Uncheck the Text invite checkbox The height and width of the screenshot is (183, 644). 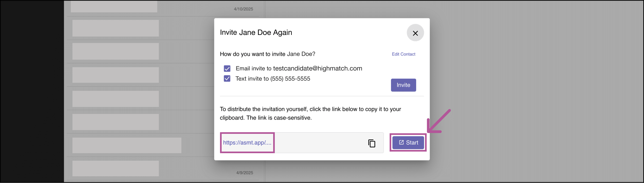(227, 78)
